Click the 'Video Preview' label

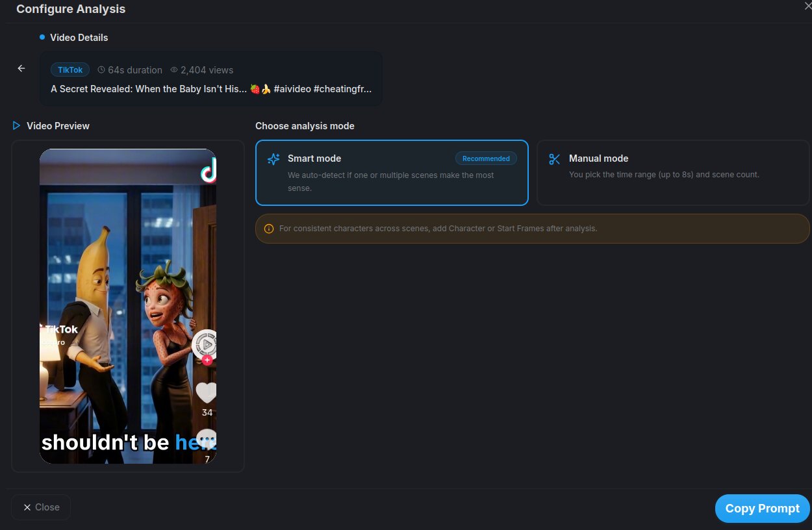tap(58, 126)
